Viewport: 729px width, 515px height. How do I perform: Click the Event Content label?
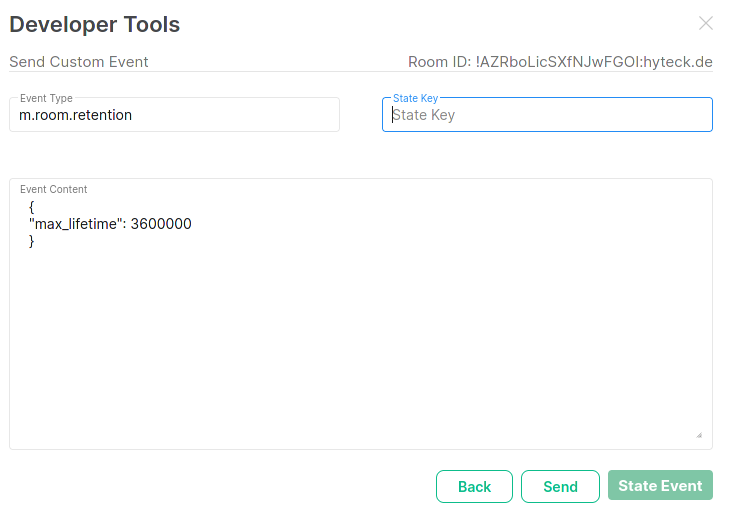[53, 189]
